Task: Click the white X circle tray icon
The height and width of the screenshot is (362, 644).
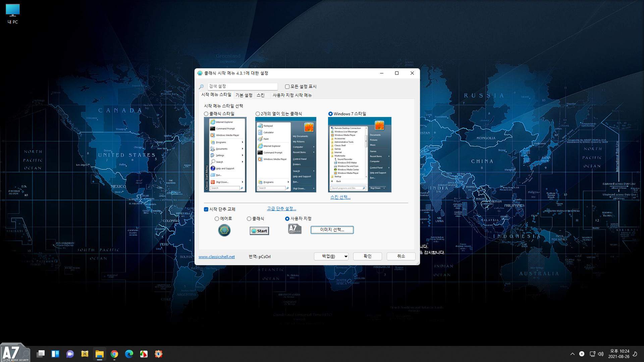Action: point(582,354)
